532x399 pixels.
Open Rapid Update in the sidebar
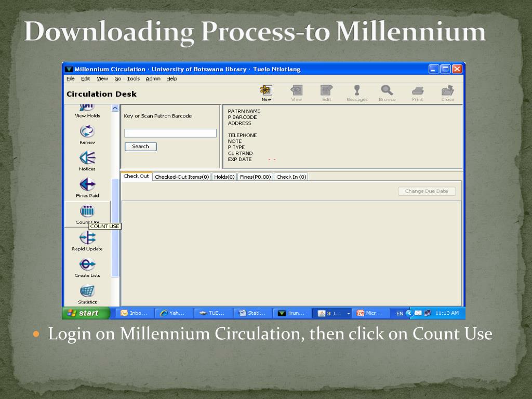(x=87, y=241)
